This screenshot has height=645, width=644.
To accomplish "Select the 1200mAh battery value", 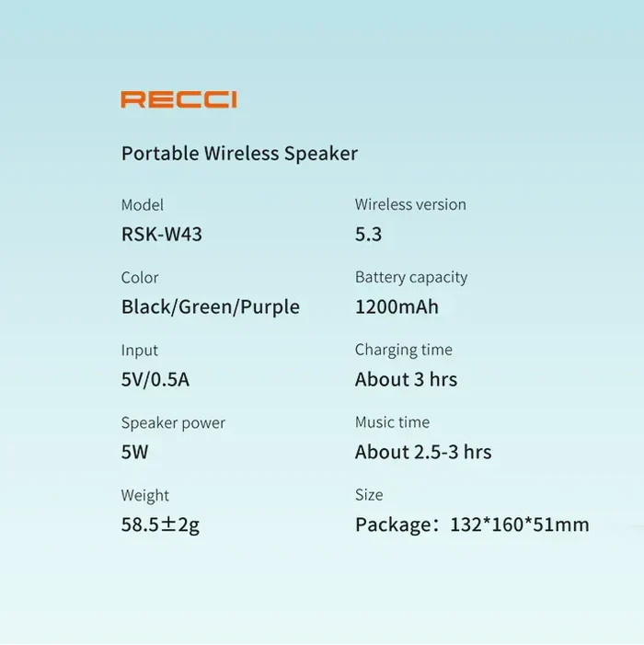I will pyautogui.click(x=397, y=307).
